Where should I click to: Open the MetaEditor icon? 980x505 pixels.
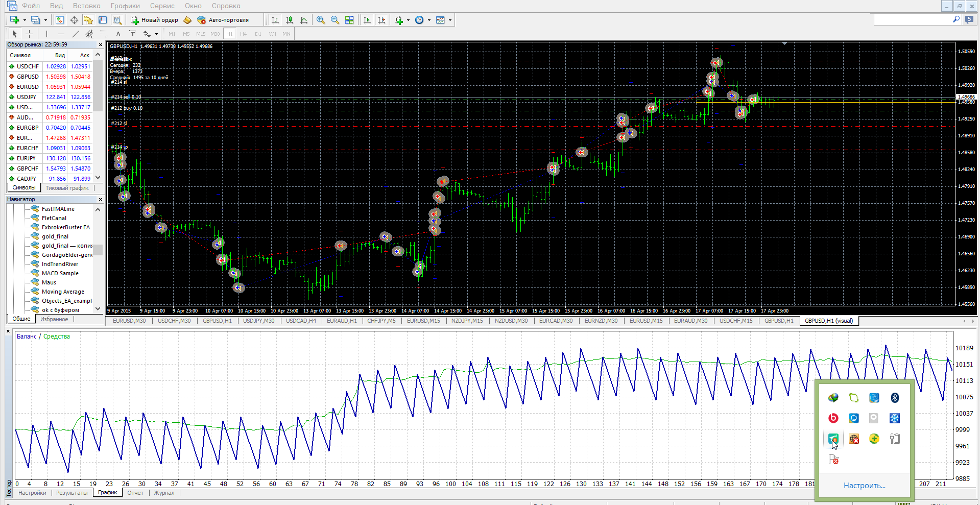(187, 20)
